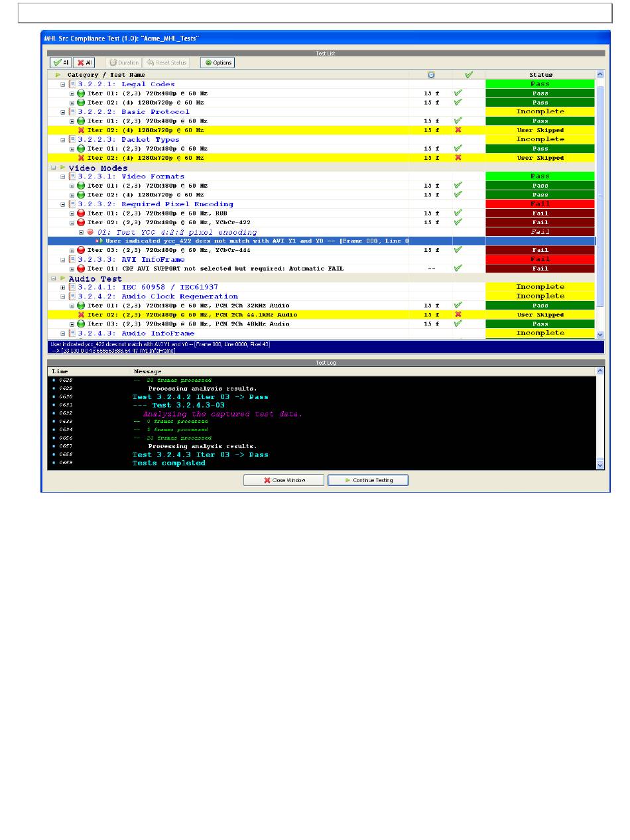Click the red X skipped icon of Basic Protocol Iter 02
The height and width of the screenshot is (840, 630).
pos(81,131)
